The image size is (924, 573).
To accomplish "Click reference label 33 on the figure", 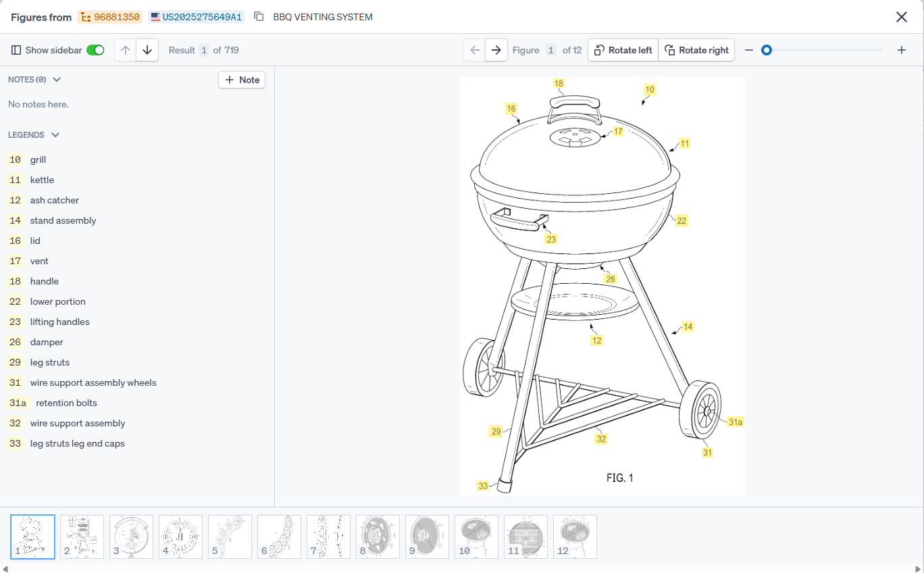I will (483, 485).
